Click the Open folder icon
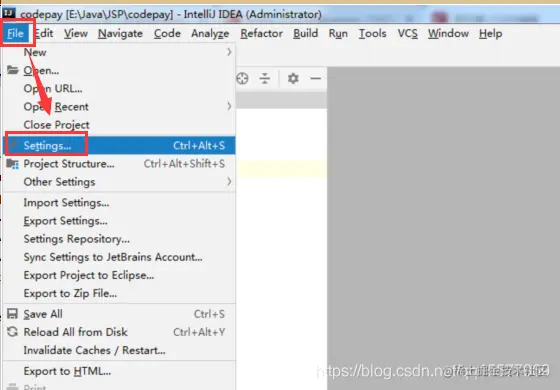The width and height of the screenshot is (560, 390). (13, 70)
